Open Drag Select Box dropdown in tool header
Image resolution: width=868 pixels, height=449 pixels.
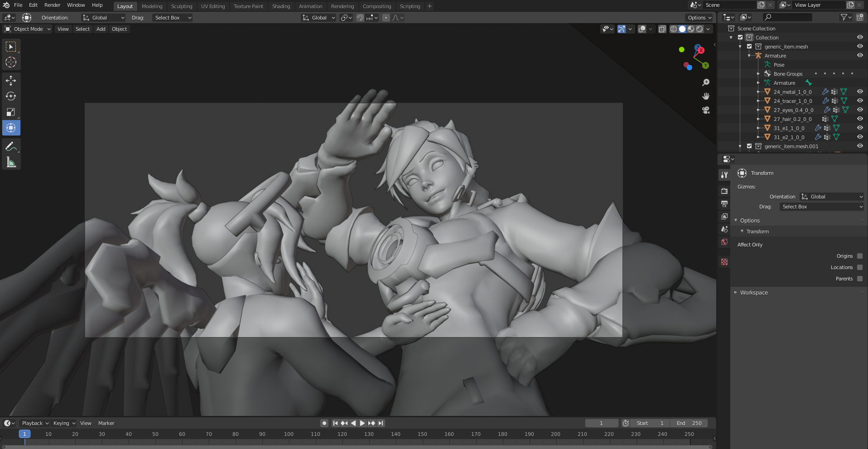click(172, 18)
